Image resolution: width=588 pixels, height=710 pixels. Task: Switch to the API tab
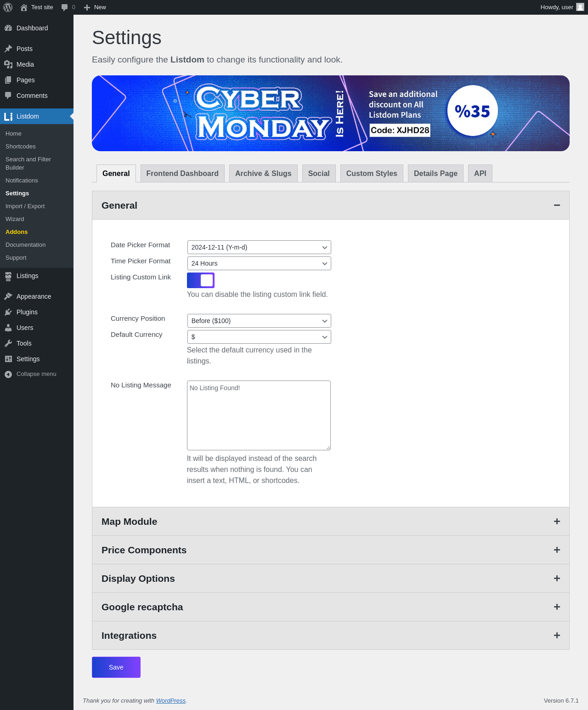point(480,173)
